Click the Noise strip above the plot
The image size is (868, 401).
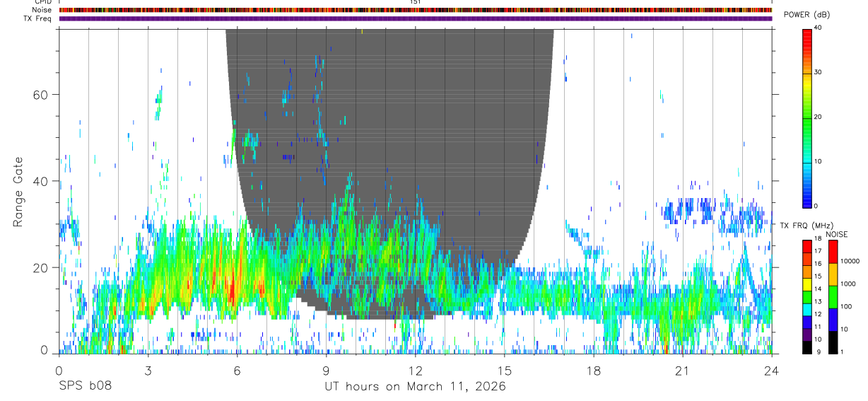416,10
